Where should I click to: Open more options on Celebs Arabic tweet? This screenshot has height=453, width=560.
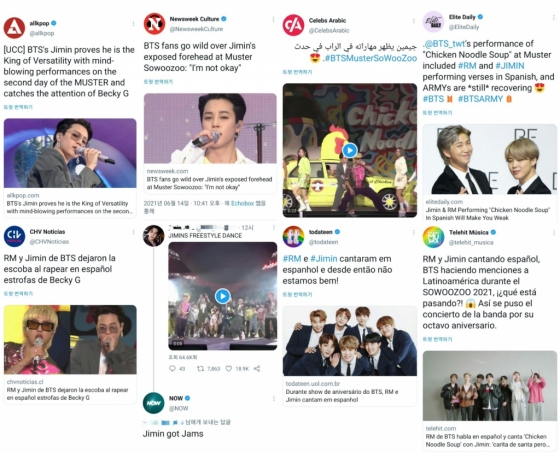pyautogui.click(x=413, y=21)
